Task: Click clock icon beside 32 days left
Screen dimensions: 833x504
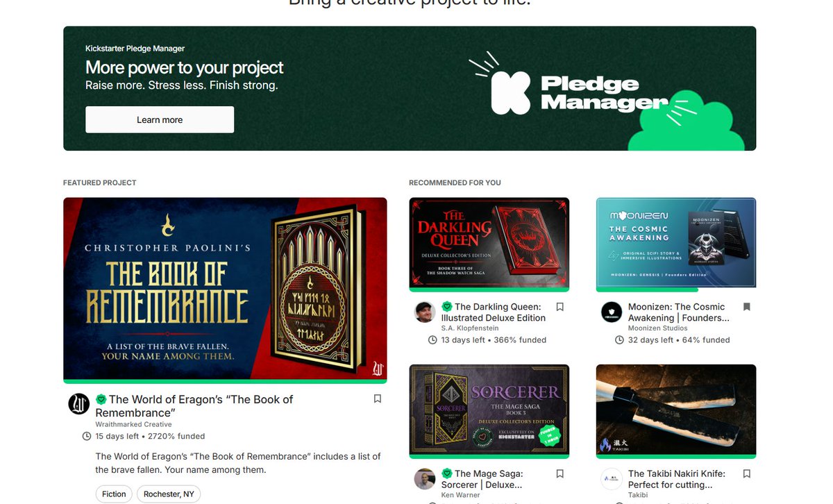Action: coord(620,340)
